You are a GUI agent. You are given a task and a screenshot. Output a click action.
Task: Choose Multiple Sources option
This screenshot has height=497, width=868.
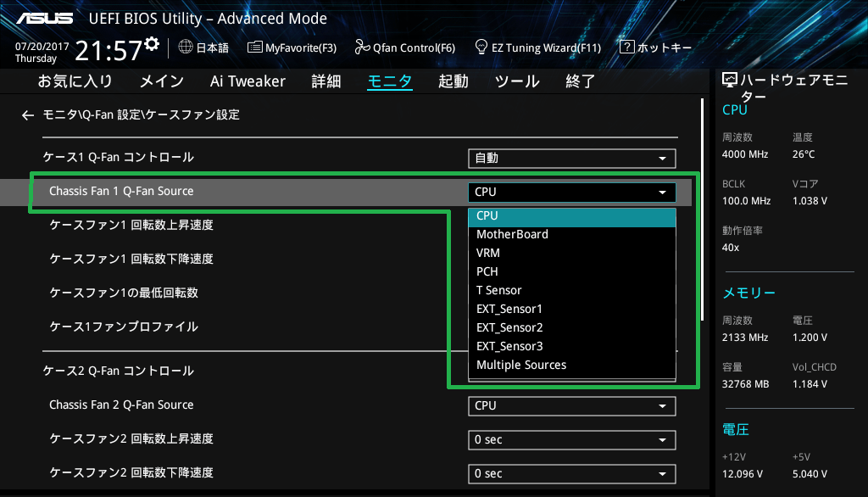[572, 366]
